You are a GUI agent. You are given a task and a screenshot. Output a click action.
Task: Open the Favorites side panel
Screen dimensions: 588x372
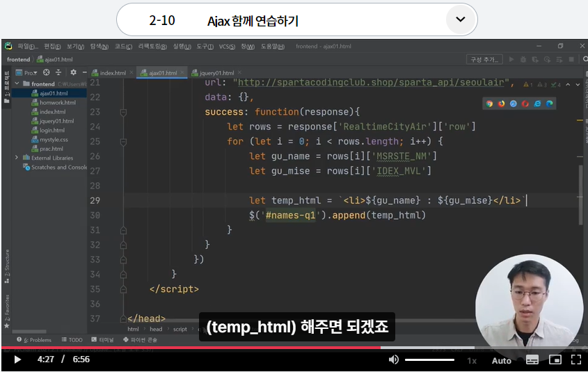pyautogui.click(x=7, y=312)
